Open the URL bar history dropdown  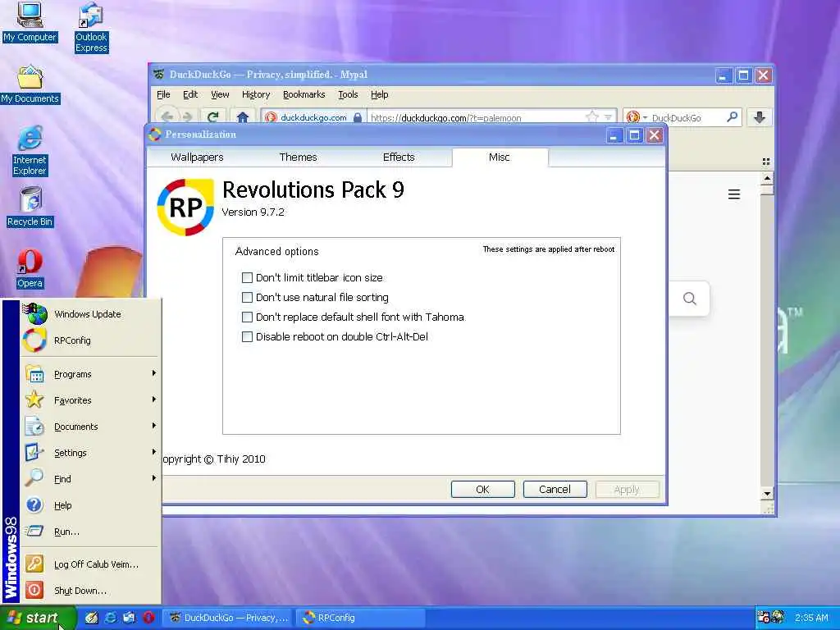tap(608, 116)
